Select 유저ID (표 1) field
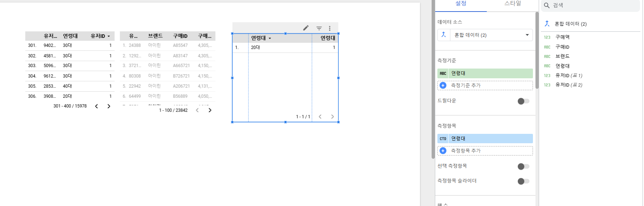The height and width of the screenshot is (206, 644). 569,75
